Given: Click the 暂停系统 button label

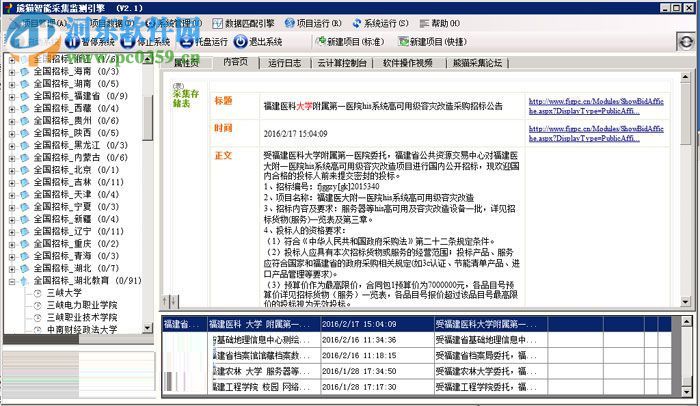Looking at the screenshot, I should click(98, 42).
